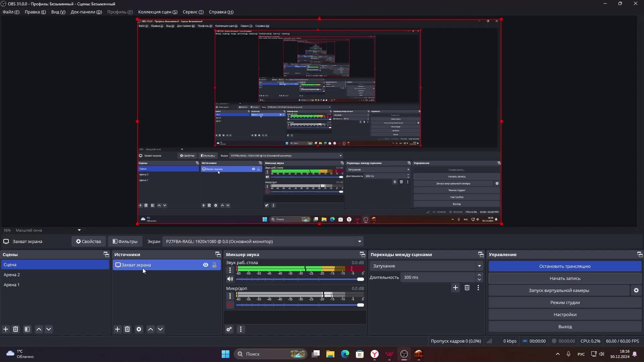Open Справка menu
Image resolution: width=644 pixels, height=362 pixels.
point(221,12)
